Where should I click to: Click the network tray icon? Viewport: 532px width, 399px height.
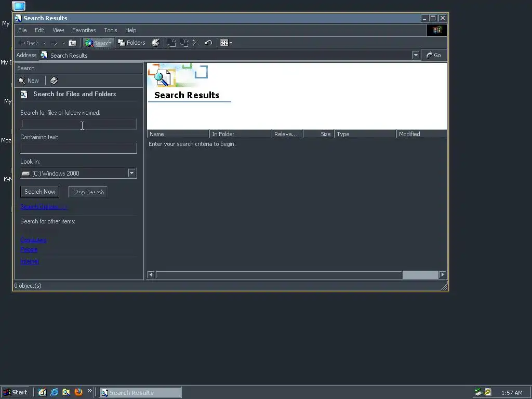478,392
